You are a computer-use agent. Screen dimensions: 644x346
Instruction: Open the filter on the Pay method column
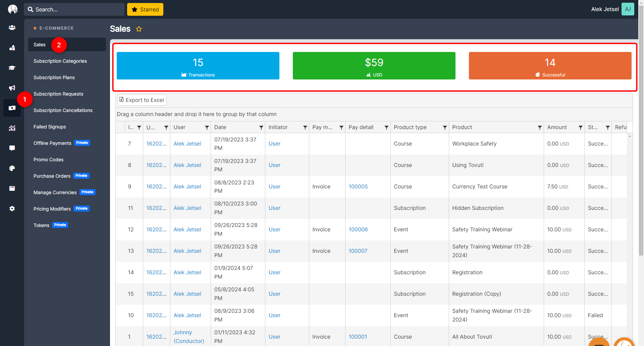pyautogui.click(x=341, y=127)
